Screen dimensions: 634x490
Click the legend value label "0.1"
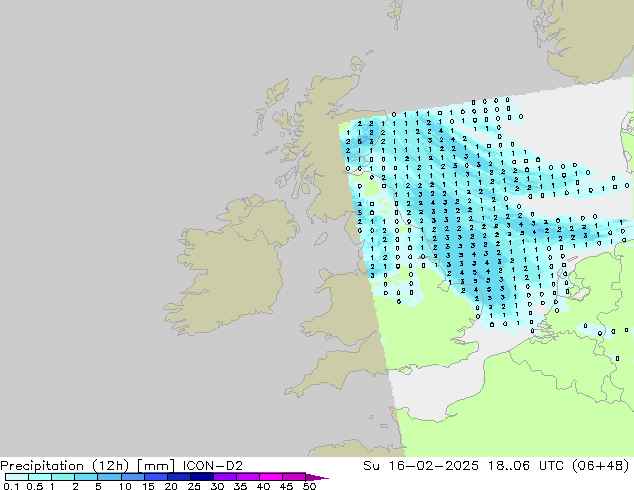(x=11, y=486)
